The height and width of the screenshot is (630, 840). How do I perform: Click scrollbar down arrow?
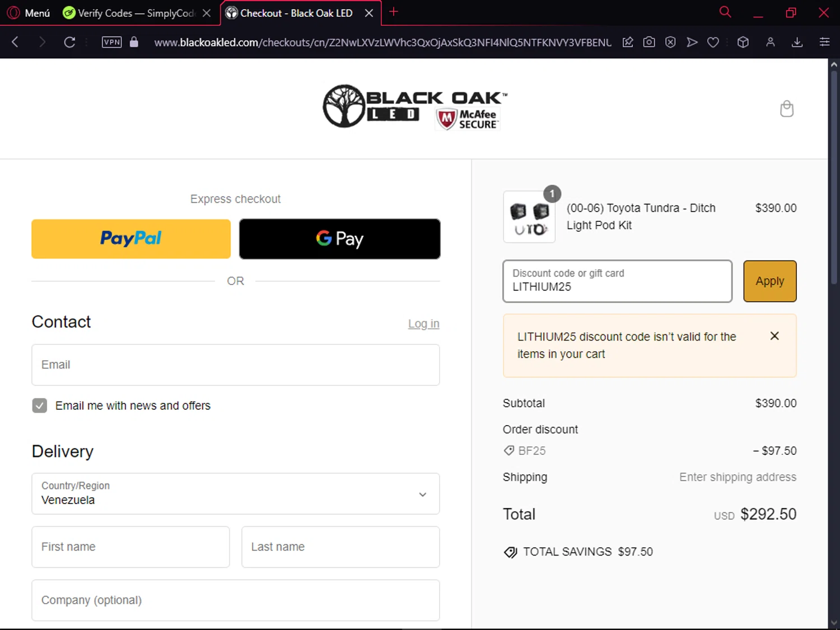point(834,623)
